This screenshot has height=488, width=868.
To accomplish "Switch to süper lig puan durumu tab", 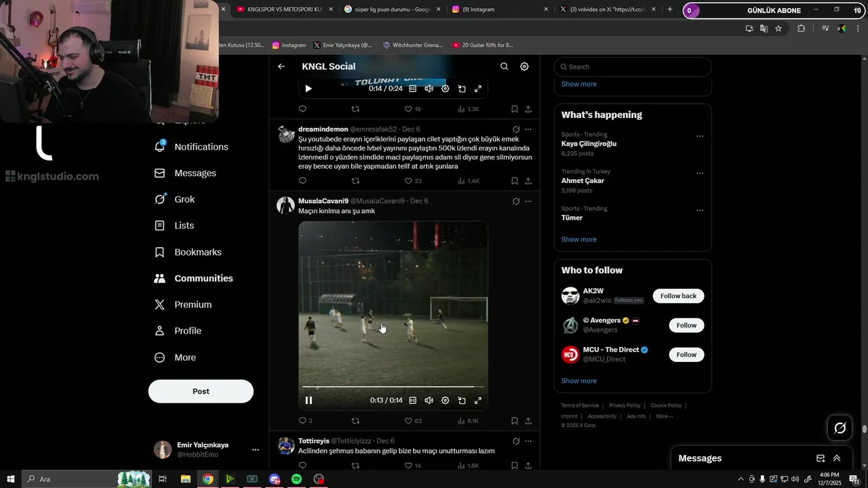I will (393, 9).
